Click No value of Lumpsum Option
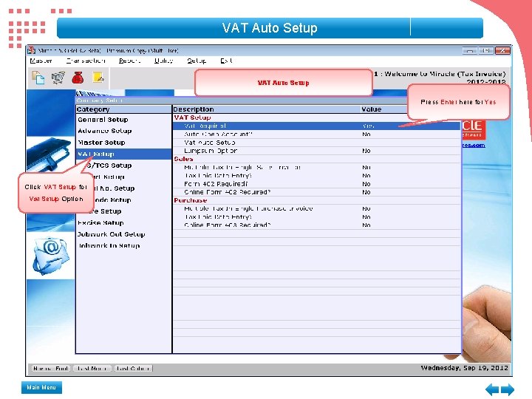This screenshot has height=399, width=532. (x=366, y=151)
